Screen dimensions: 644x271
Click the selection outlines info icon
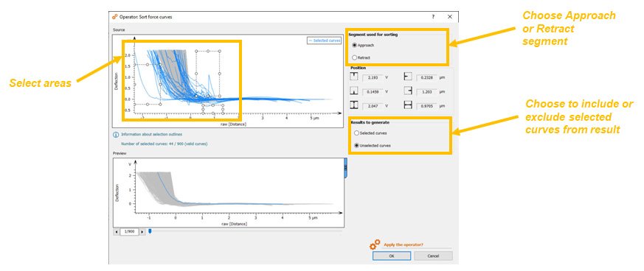[x=116, y=135]
